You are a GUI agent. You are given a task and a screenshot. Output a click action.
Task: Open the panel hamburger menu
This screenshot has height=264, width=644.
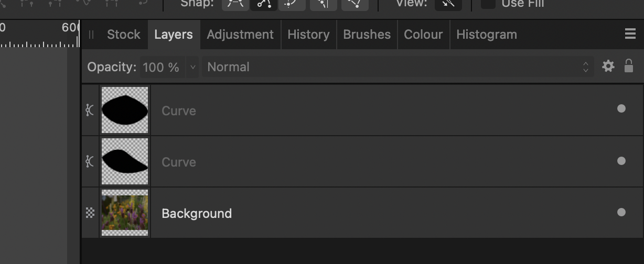(x=630, y=34)
